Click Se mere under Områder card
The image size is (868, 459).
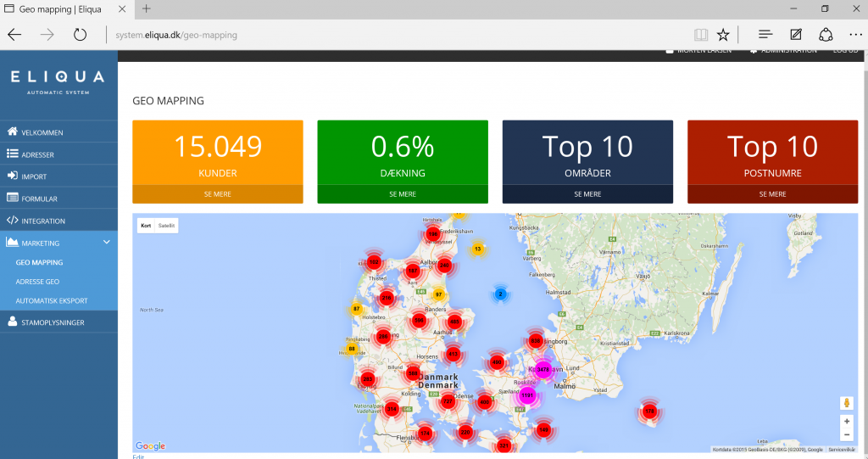point(587,194)
